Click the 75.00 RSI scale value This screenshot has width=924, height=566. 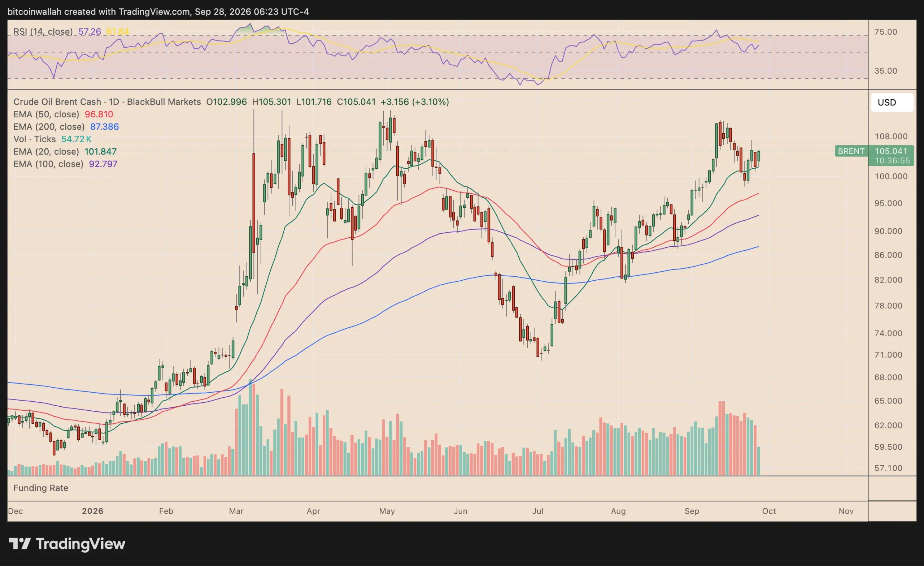[886, 32]
